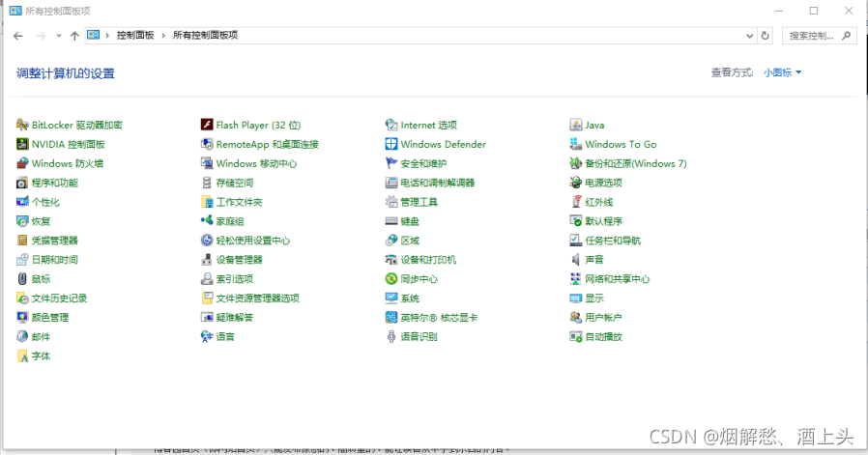Click the 鼠标 icon
The width and height of the screenshot is (868, 455).
pyautogui.click(x=22, y=279)
